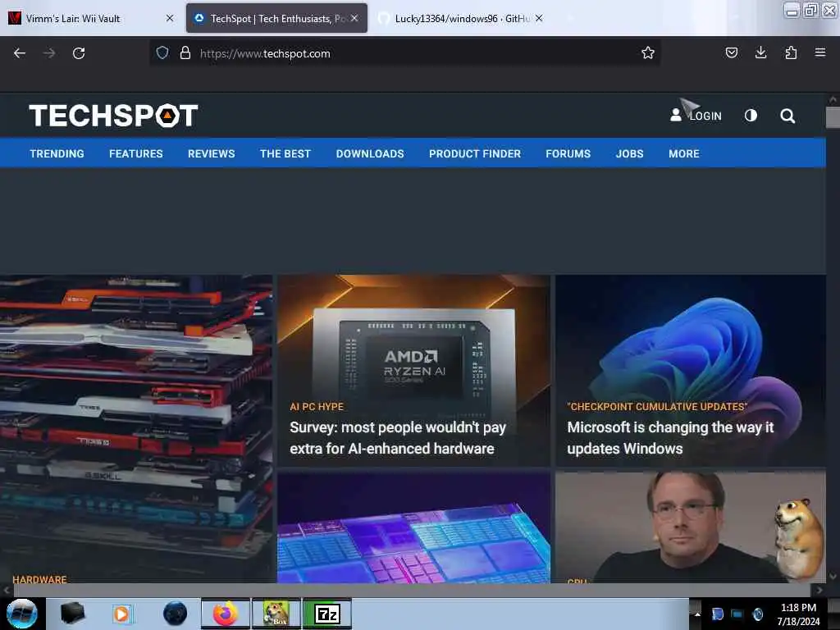Open the FEATURES section
This screenshot has height=630, width=840.
point(136,153)
